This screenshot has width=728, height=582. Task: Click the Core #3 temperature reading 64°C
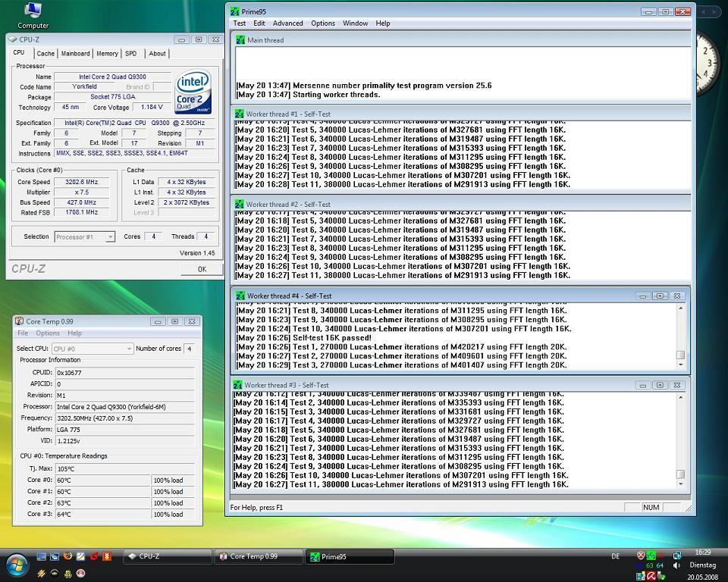[103, 514]
